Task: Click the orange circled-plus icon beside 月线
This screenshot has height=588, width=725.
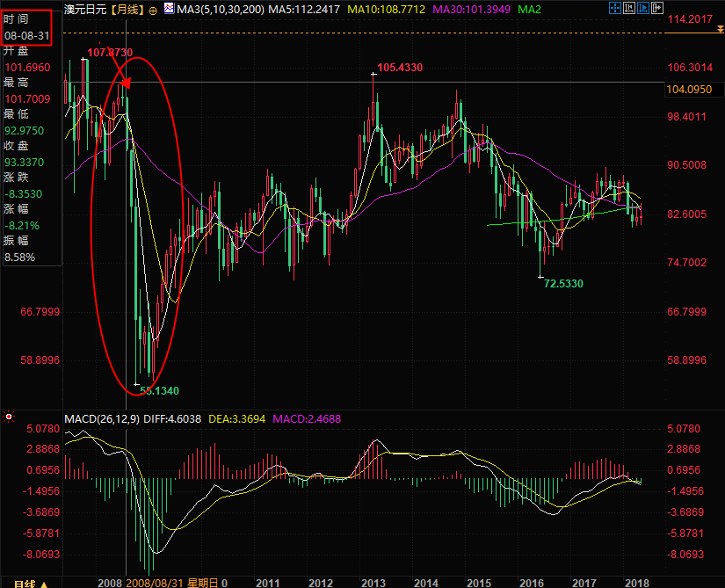Action: coord(153,11)
